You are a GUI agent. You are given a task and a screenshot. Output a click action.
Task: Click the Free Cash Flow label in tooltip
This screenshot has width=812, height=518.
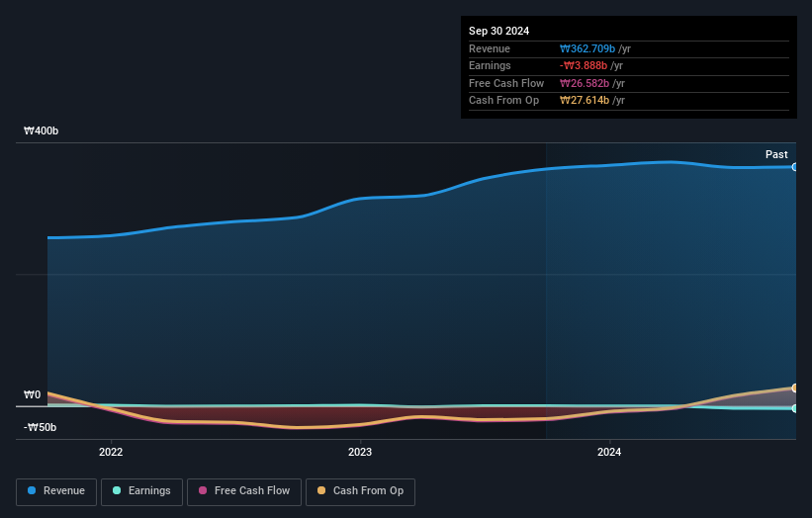click(506, 83)
